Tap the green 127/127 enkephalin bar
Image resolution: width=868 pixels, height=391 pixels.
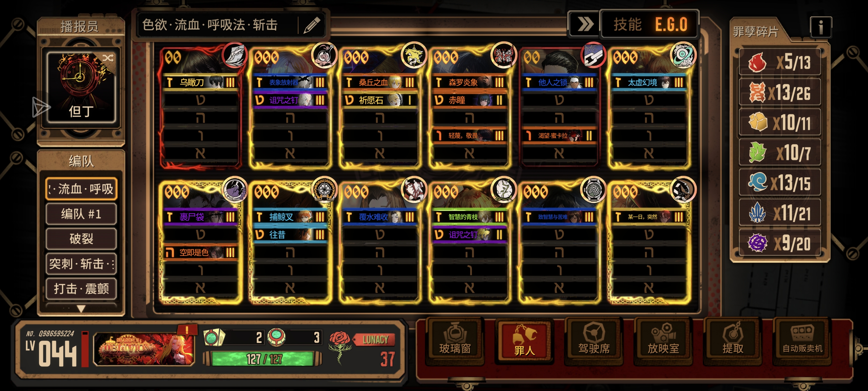(x=263, y=359)
